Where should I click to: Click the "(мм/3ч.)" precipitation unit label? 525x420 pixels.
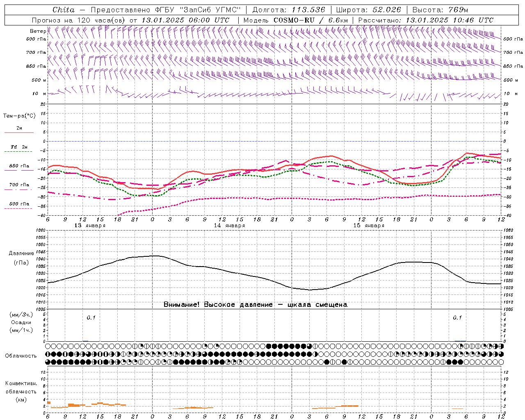[21, 315]
